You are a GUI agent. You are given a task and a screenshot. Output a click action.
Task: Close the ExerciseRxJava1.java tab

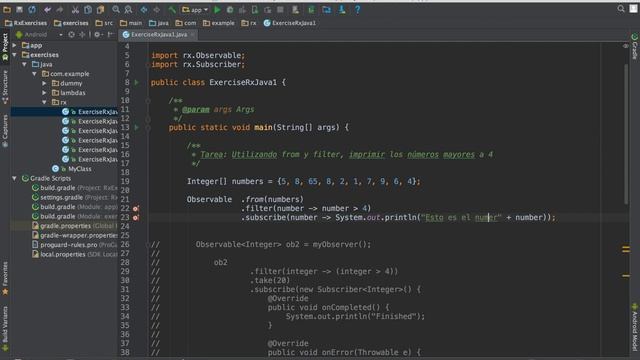[192, 35]
